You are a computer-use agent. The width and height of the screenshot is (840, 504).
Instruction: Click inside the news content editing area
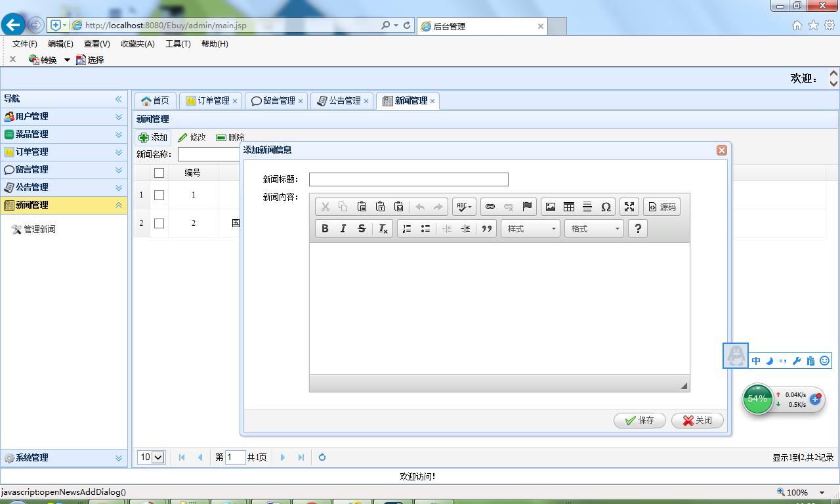[x=499, y=308]
